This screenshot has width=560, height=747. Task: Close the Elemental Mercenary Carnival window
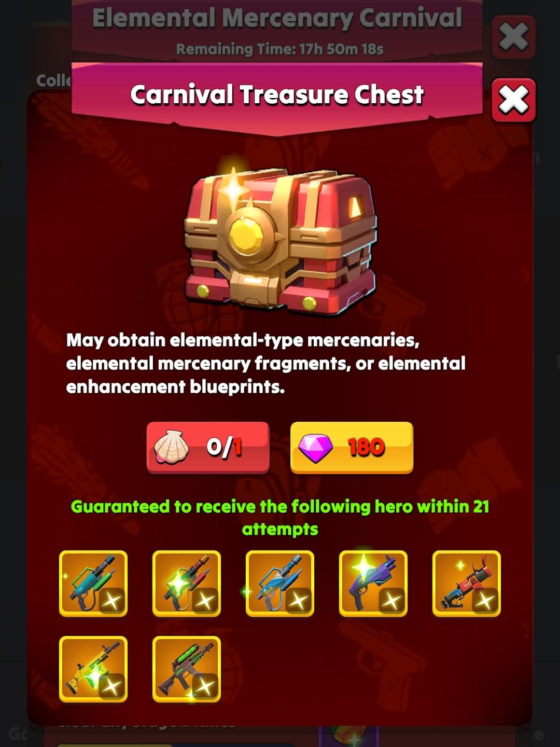pos(513,37)
